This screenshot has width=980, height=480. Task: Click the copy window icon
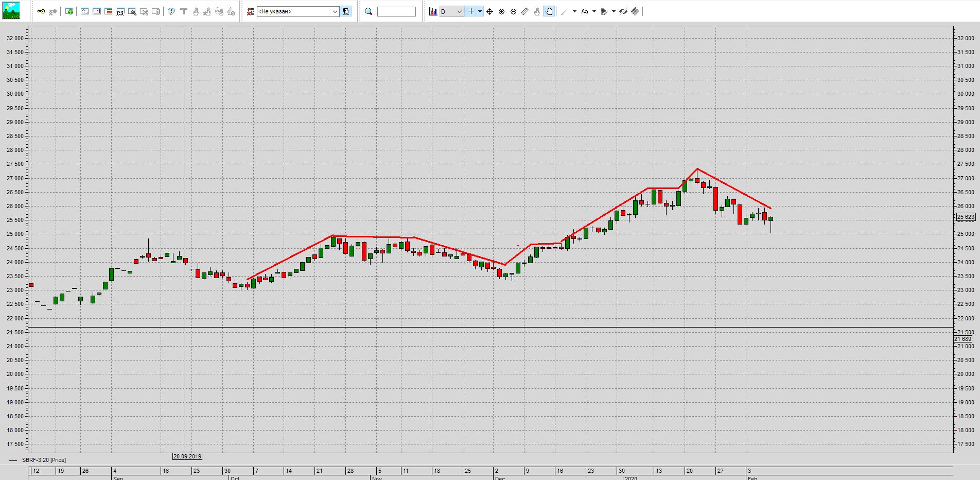tap(156, 11)
